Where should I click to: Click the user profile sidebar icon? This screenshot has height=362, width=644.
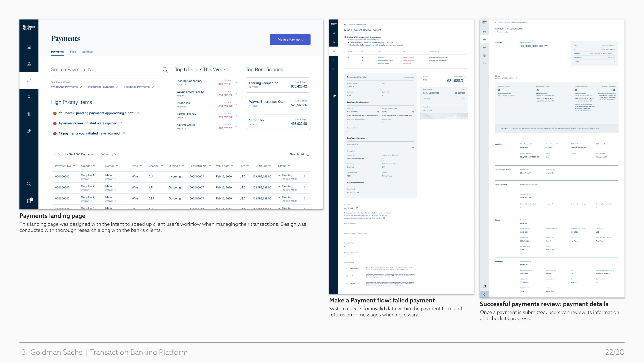coord(29,97)
